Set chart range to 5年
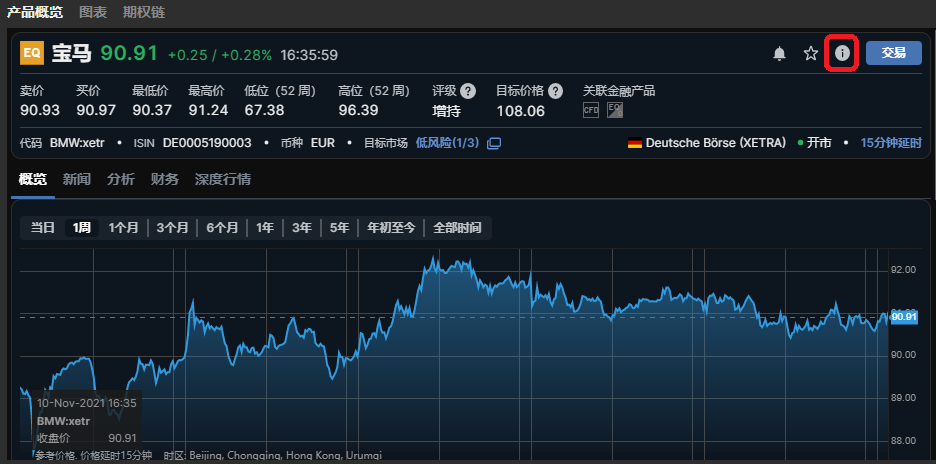936x464 pixels. [x=339, y=228]
